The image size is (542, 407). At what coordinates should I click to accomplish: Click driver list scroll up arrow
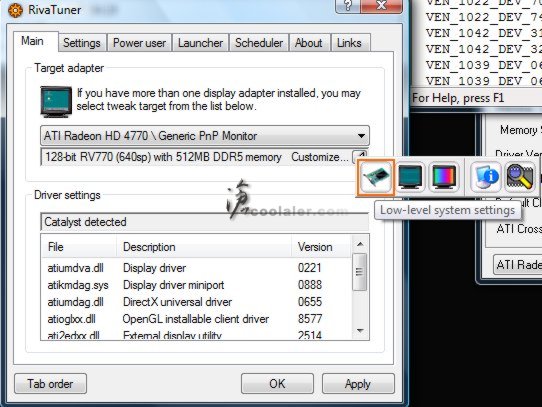(360, 244)
